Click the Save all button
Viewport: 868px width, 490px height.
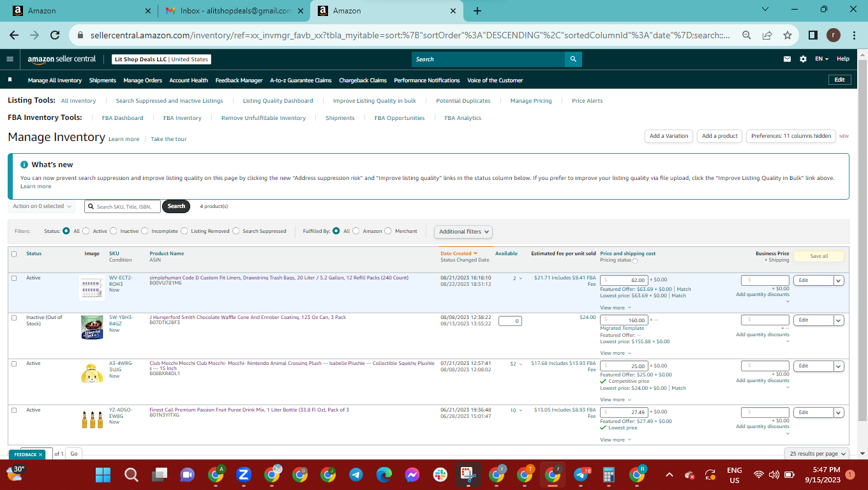[x=819, y=256]
